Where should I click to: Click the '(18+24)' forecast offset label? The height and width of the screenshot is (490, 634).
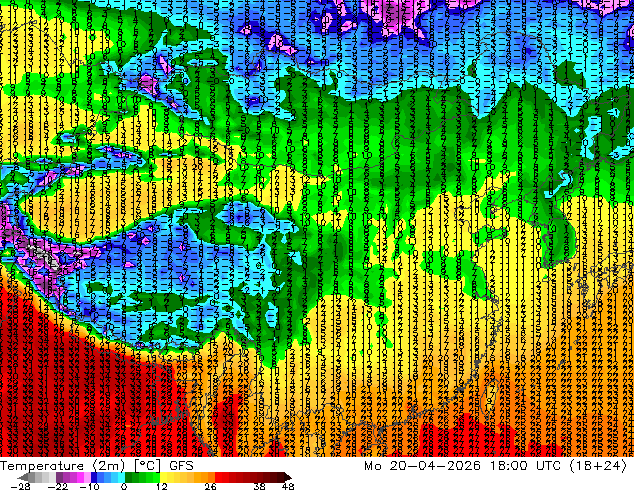coord(598,466)
